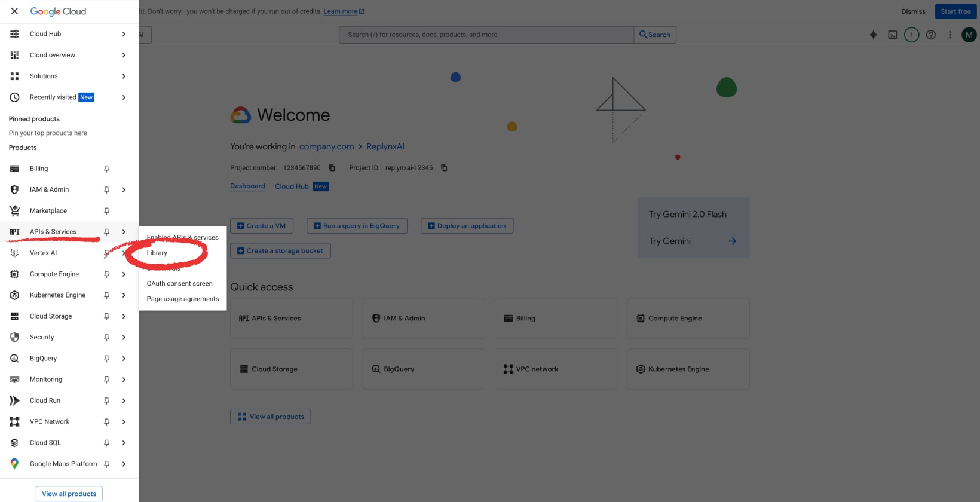
Task: Open OAuth consent screen submenu item
Action: 180,284
